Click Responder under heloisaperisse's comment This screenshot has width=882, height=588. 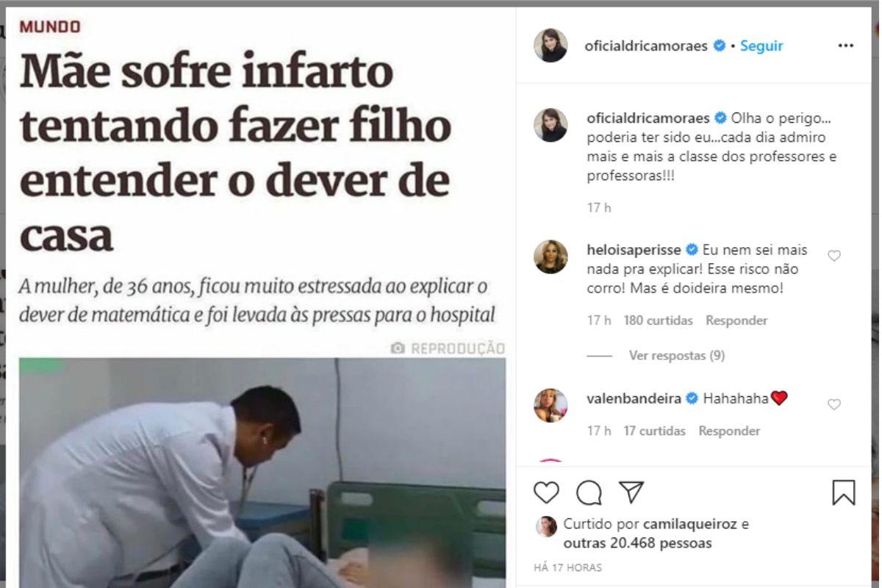[x=736, y=320]
